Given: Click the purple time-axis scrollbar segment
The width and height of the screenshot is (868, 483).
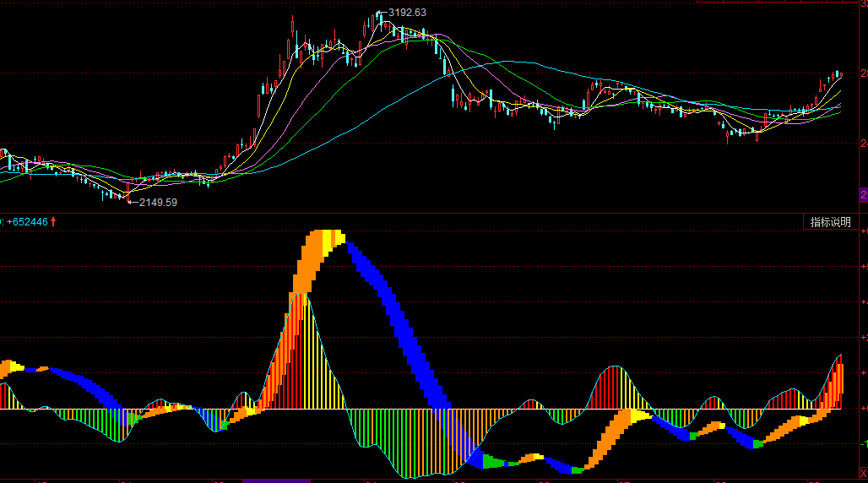Looking at the screenshot, I should click(276, 480).
